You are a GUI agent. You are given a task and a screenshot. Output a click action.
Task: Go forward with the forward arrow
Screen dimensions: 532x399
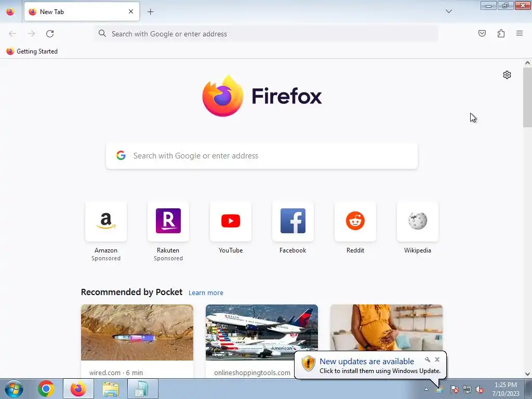(x=31, y=34)
